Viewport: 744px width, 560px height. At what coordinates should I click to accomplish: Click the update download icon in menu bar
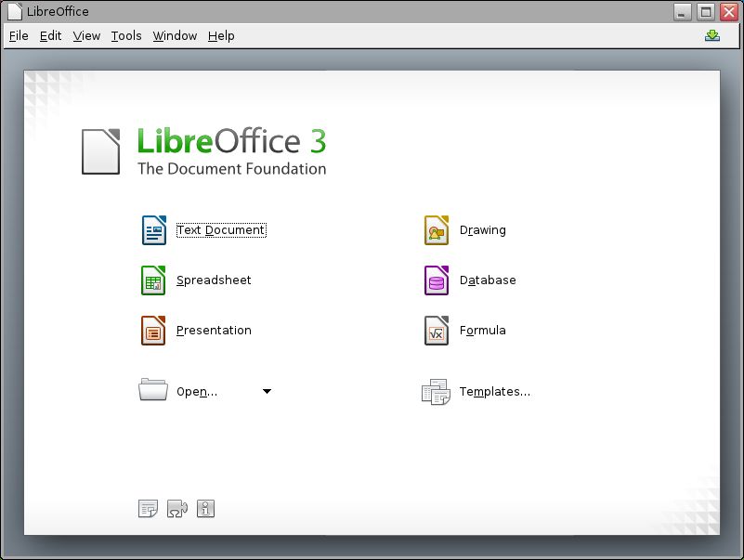coord(711,35)
